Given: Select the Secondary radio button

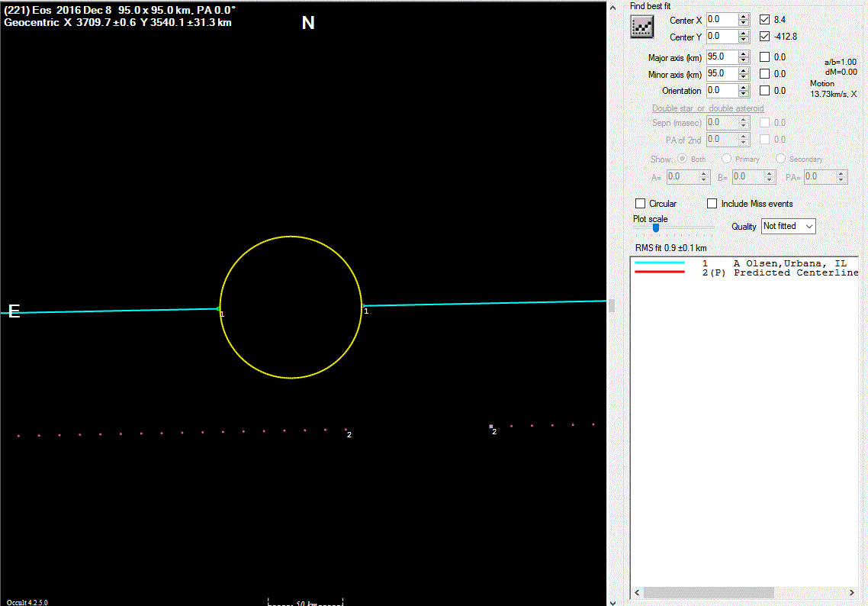Looking at the screenshot, I should pos(780,159).
